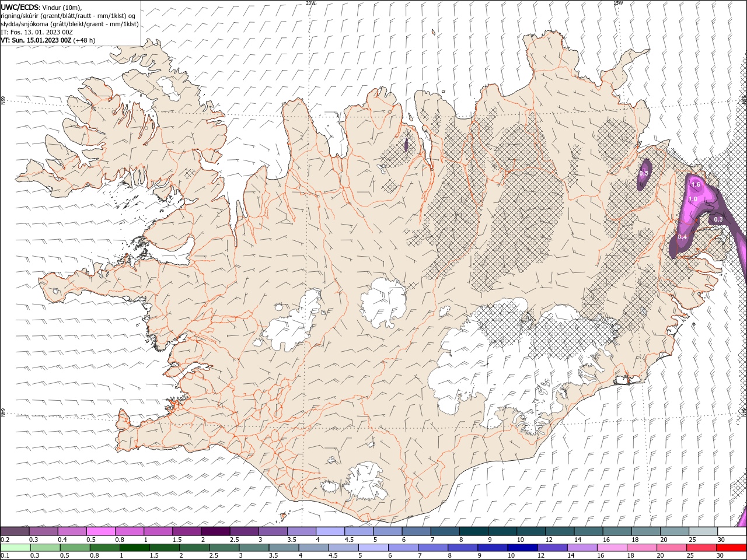
Task: Click the 14 label under the rain legend
Action: tap(570, 555)
